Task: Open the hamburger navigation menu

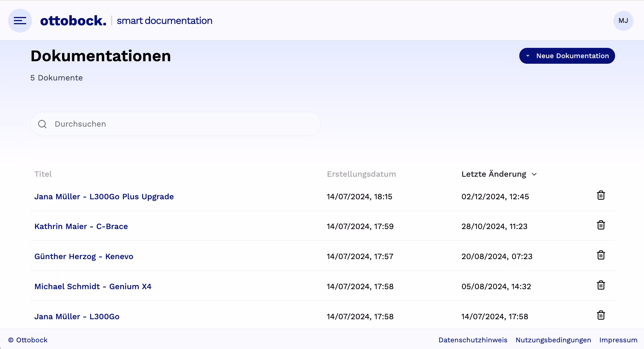Action: (x=20, y=20)
